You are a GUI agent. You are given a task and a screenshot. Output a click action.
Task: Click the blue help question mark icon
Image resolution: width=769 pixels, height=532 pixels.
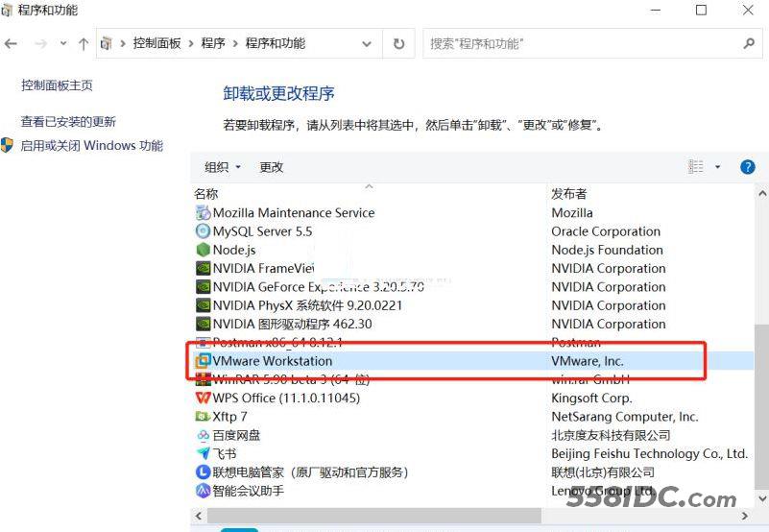pyautogui.click(x=748, y=167)
